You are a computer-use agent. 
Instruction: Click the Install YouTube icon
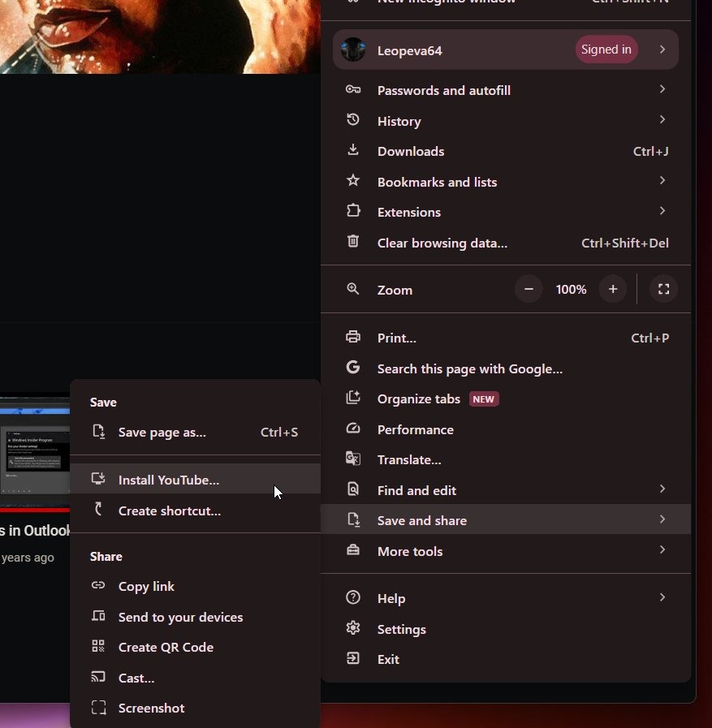click(98, 479)
